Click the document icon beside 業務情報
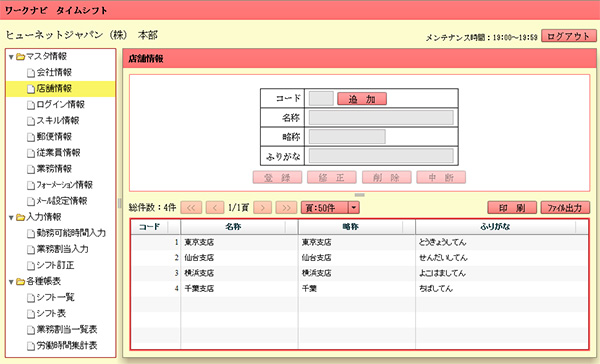This screenshot has width=600, height=364. click(31, 169)
